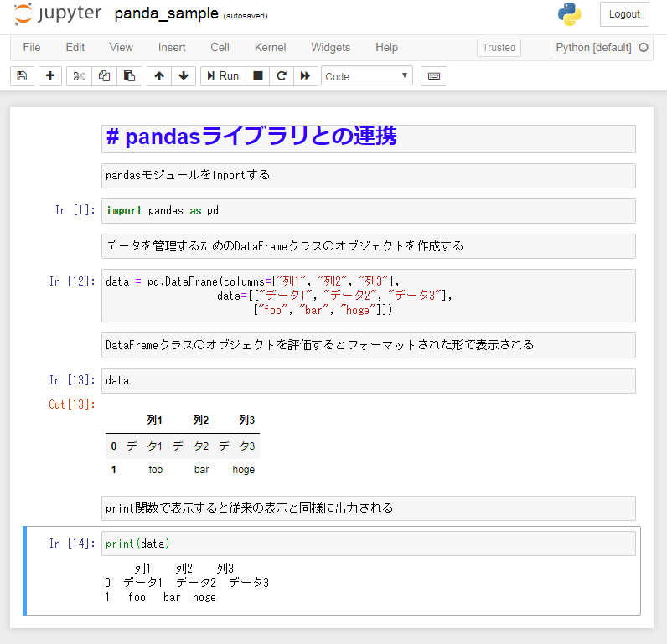The image size is (667, 644).
Task: Click the In [1] prompt label
Action: click(x=75, y=210)
